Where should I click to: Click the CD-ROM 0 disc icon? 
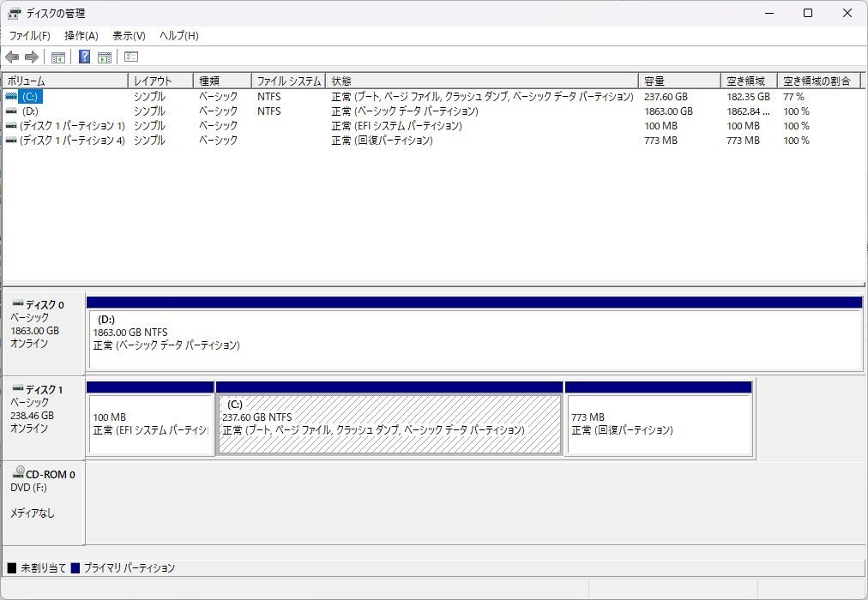coord(18,471)
